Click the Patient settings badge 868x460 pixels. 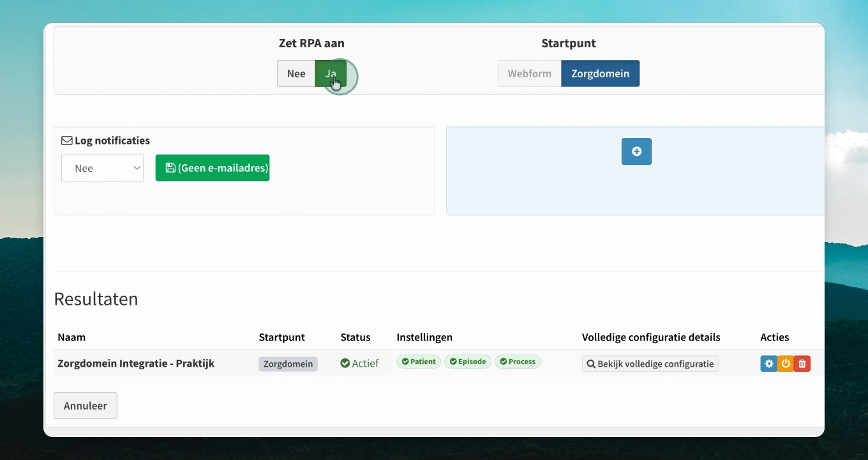419,362
